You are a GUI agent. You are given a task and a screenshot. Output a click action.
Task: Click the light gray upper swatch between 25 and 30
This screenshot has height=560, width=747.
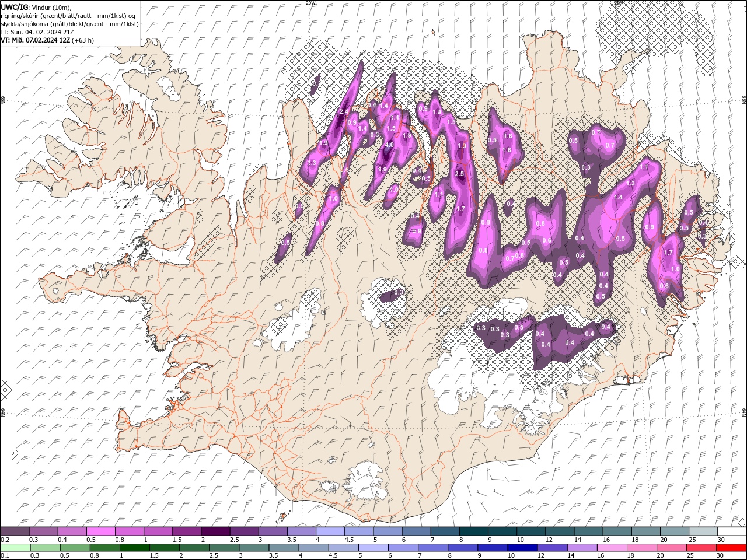(x=703, y=531)
